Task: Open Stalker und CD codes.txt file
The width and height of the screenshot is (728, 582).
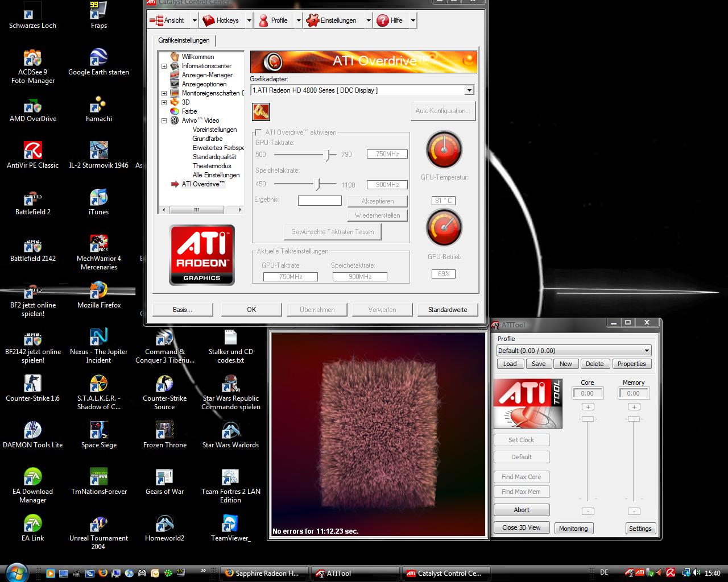Action: click(230, 346)
